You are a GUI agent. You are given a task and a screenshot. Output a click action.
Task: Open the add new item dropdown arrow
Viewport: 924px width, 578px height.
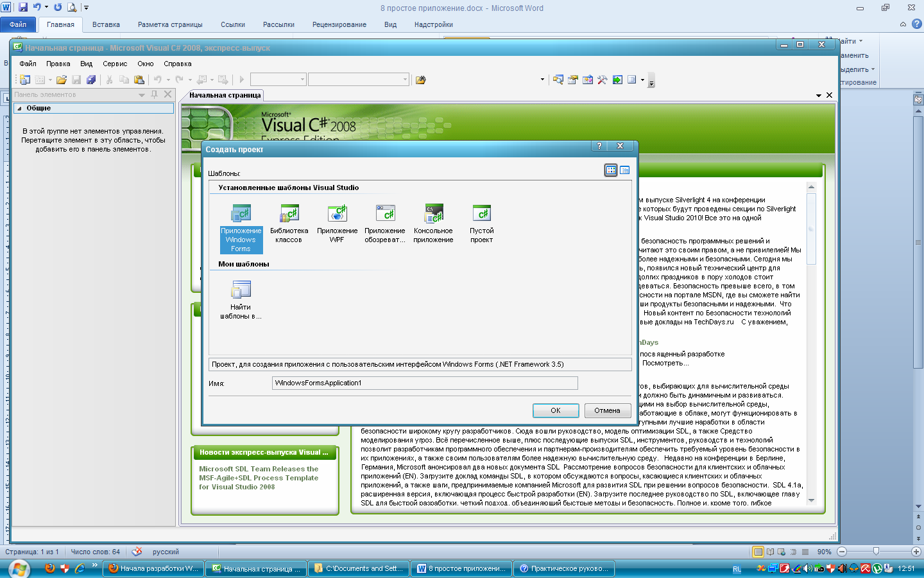(x=49, y=80)
